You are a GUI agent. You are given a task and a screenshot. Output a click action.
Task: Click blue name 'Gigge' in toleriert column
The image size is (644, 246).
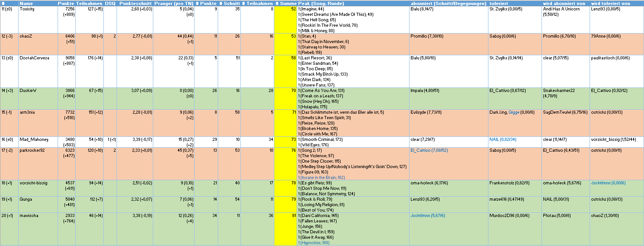click(513, 112)
